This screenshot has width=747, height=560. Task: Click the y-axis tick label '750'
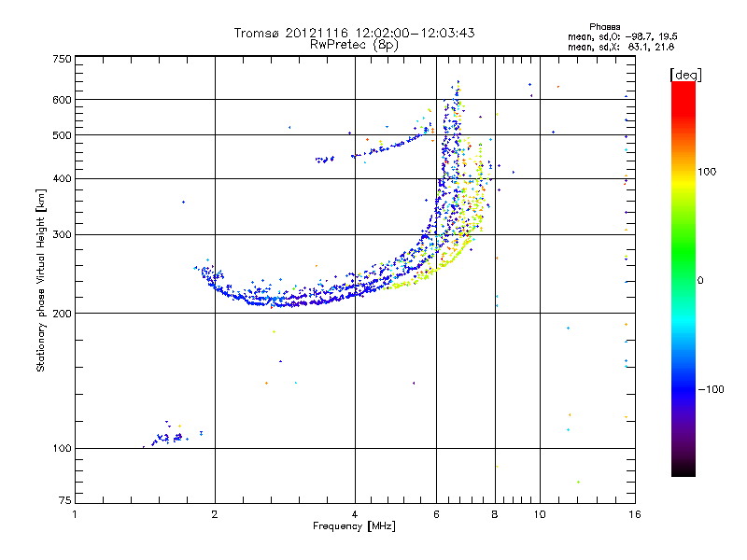[62, 59]
